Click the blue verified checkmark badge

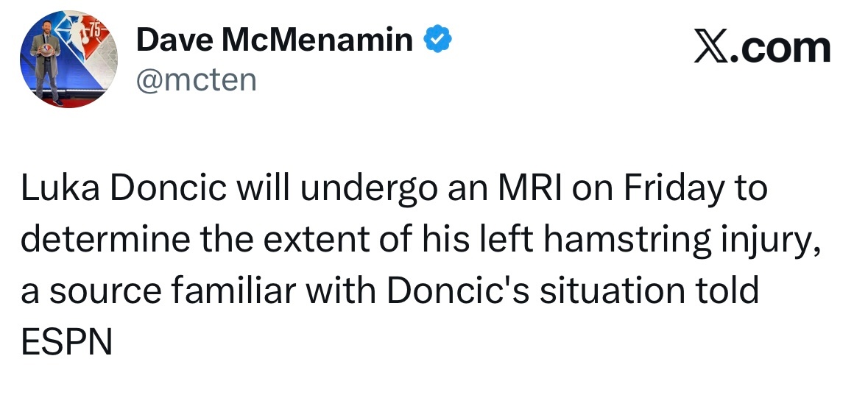point(438,39)
